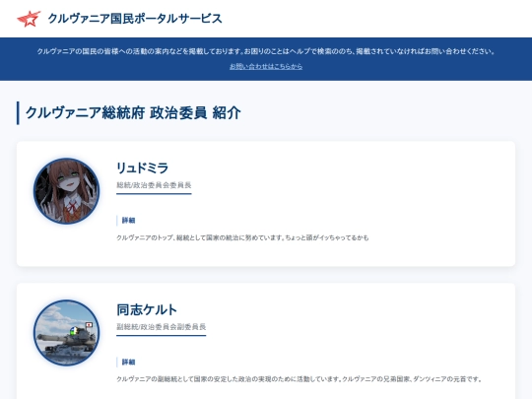Open the クルヴァニア国民ポータルサービス site title
This screenshot has height=399, width=532.
pos(135,19)
